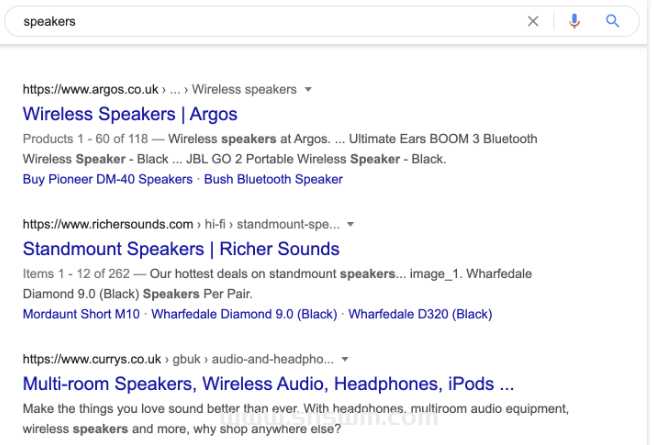The width and height of the screenshot is (657, 445).
Task: Expand the Currys URL dropdown arrow
Action: pyautogui.click(x=345, y=359)
